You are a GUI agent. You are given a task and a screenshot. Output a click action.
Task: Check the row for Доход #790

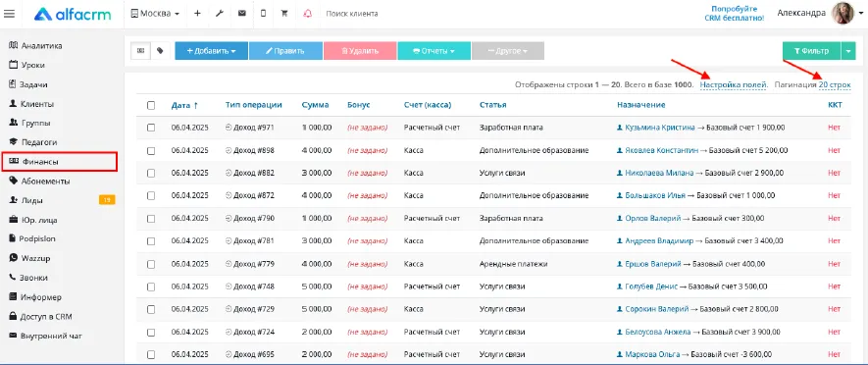(151, 218)
